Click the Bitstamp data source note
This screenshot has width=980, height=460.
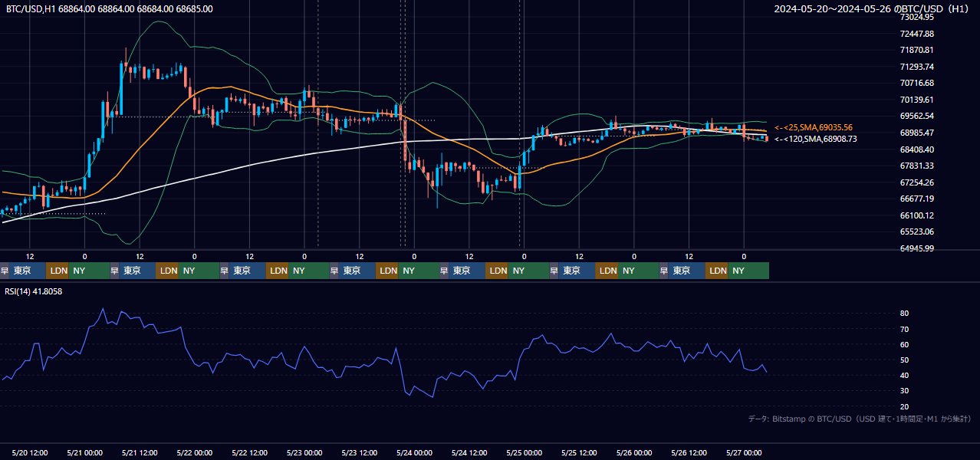860,419
